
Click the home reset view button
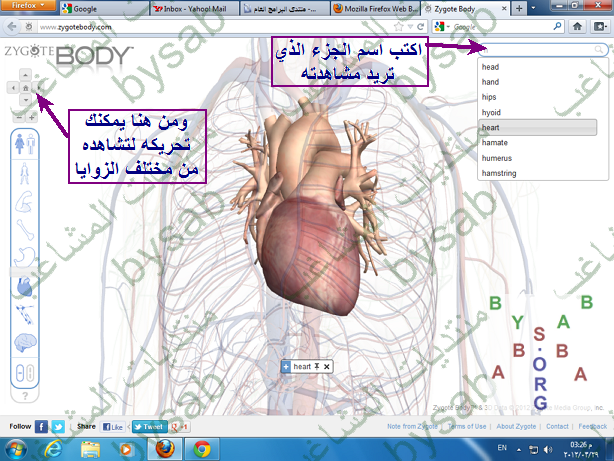click(x=25, y=88)
